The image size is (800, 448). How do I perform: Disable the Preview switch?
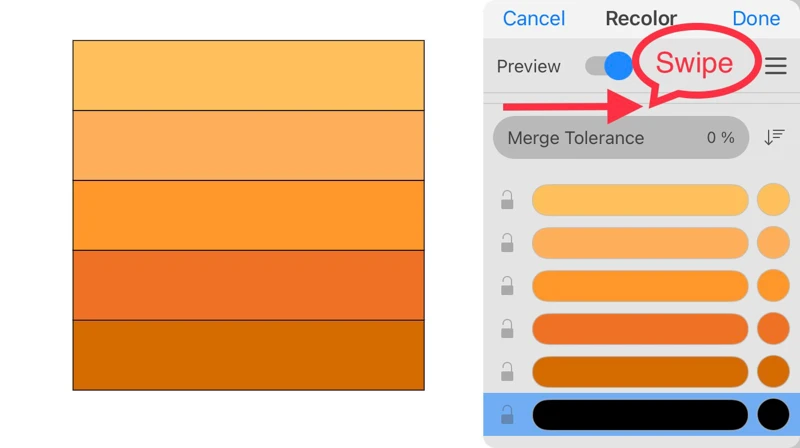[609, 66]
